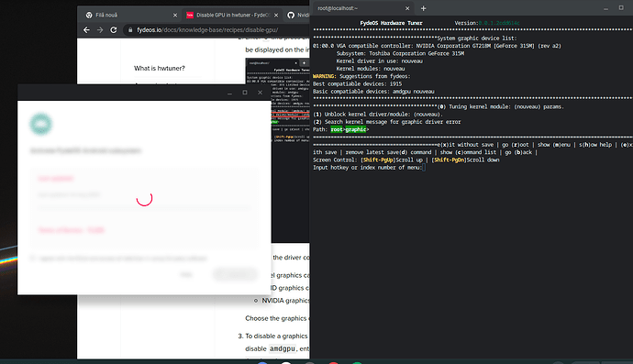633x364 pixels.
Task: Click the VGA compatible controller NVIDIA line
Action: click(x=437, y=46)
